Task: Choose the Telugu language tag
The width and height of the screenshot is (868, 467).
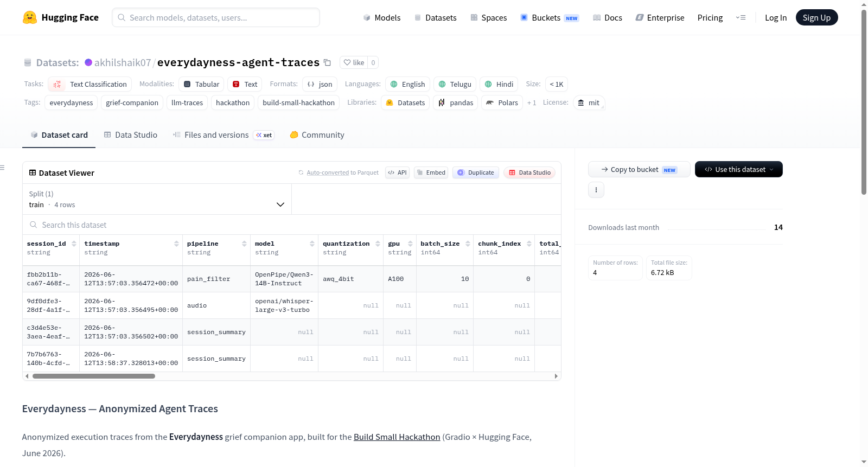Action: 455,84
